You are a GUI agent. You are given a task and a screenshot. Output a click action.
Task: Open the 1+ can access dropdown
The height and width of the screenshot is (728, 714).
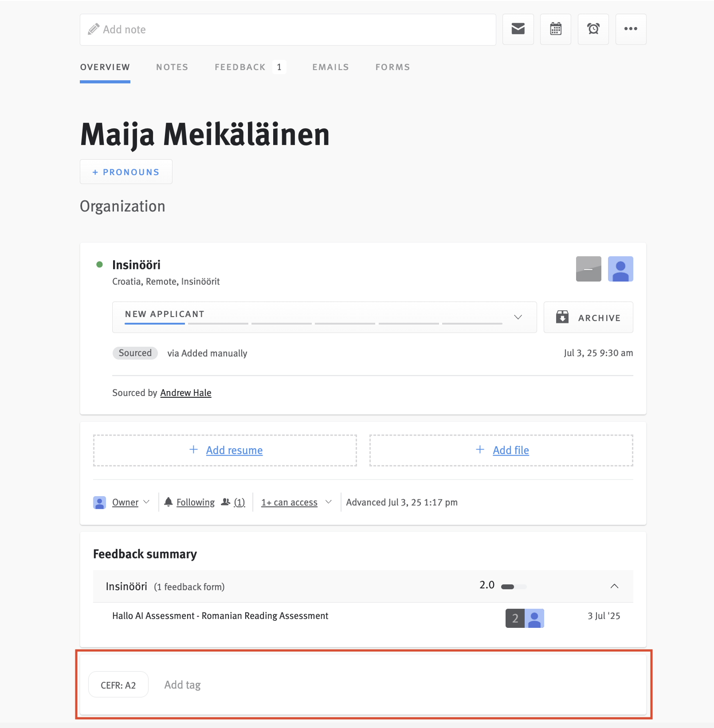(296, 502)
